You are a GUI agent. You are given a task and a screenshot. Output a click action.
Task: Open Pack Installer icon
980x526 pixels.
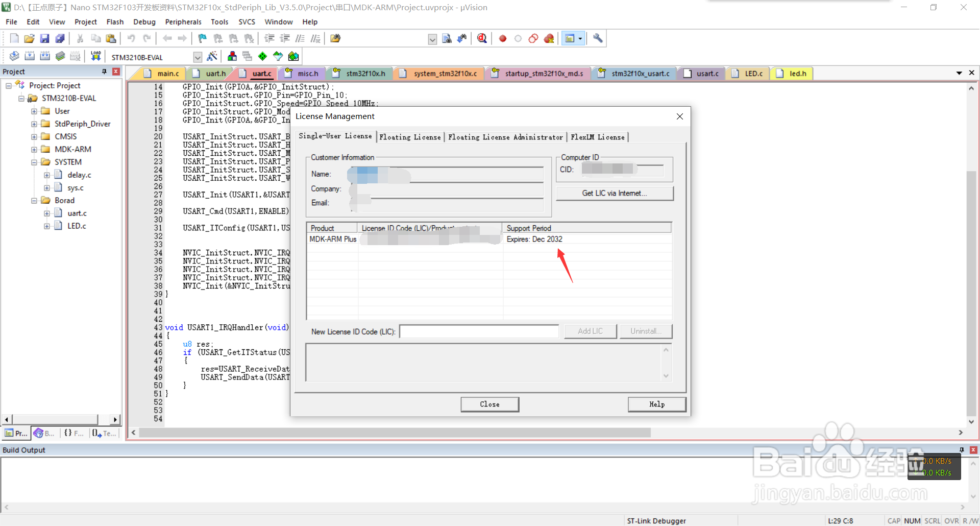click(293, 56)
